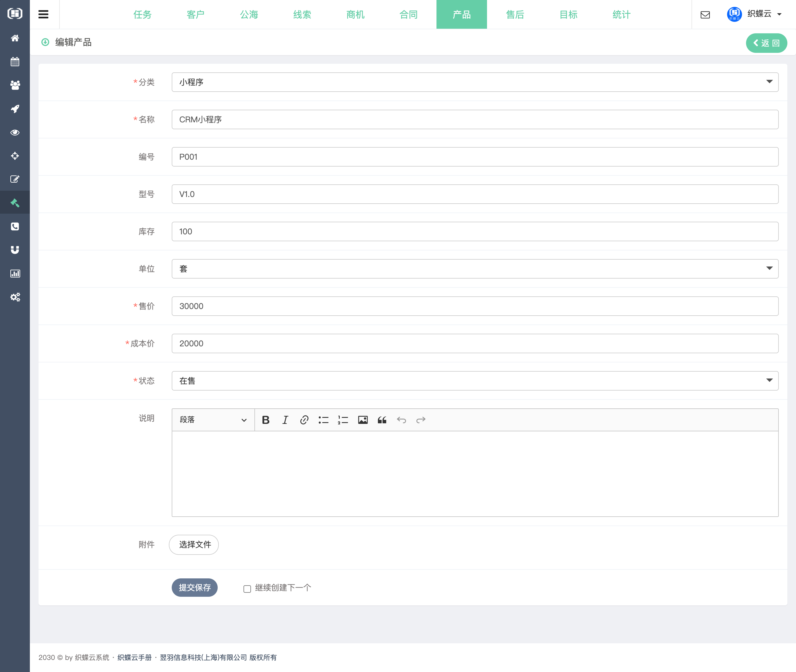Click the 选择文件 file picker button
This screenshot has width=796, height=672.
click(194, 545)
